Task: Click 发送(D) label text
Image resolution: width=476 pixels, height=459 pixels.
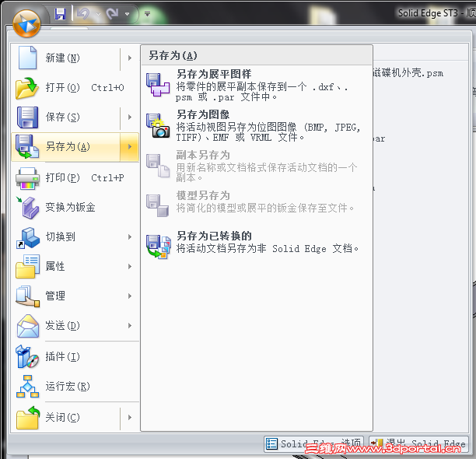Action: 62,326
